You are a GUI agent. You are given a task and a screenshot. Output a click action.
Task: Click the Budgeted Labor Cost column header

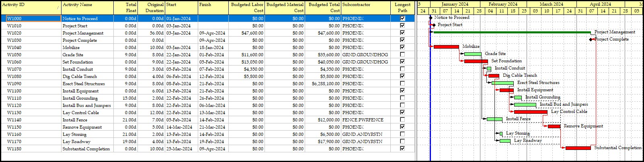click(x=246, y=7)
